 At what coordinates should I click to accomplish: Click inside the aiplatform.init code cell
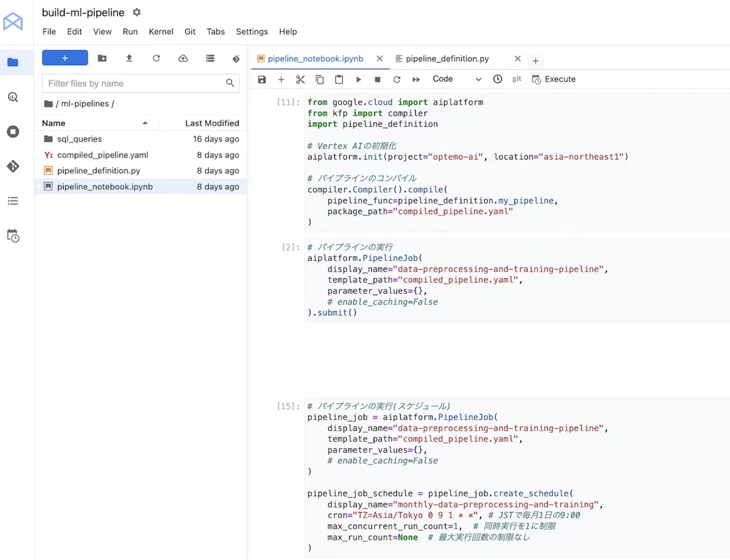click(x=517, y=162)
